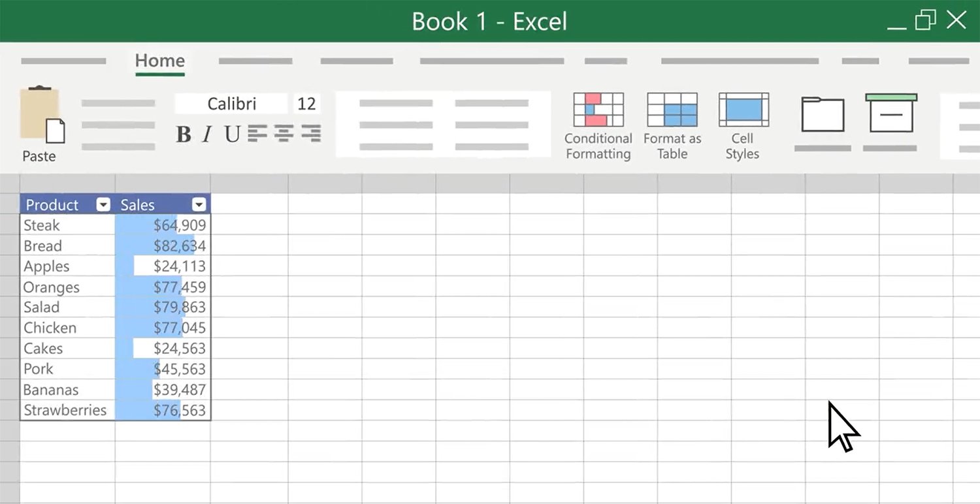980x504 pixels.
Task: Click the $24,563 sales cell
Action: coord(163,348)
